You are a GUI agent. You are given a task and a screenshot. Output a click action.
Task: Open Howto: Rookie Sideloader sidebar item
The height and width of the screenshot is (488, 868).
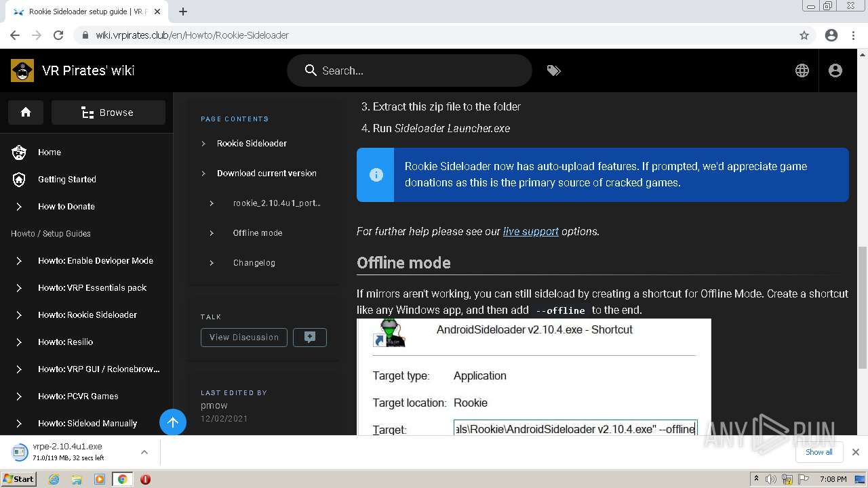tap(87, 315)
